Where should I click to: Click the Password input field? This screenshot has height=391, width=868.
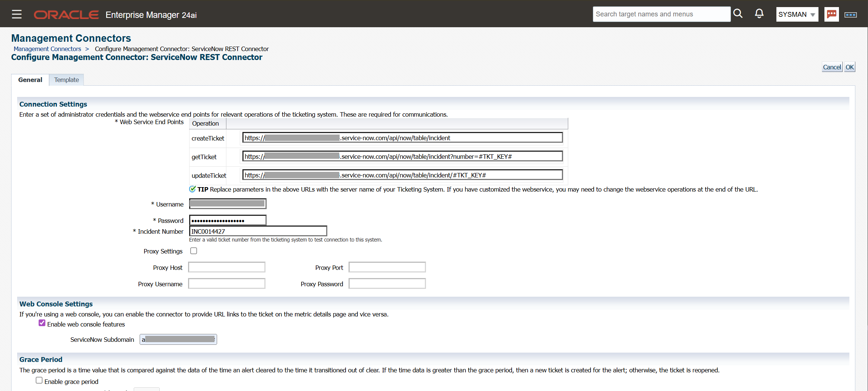pyautogui.click(x=228, y=220)
